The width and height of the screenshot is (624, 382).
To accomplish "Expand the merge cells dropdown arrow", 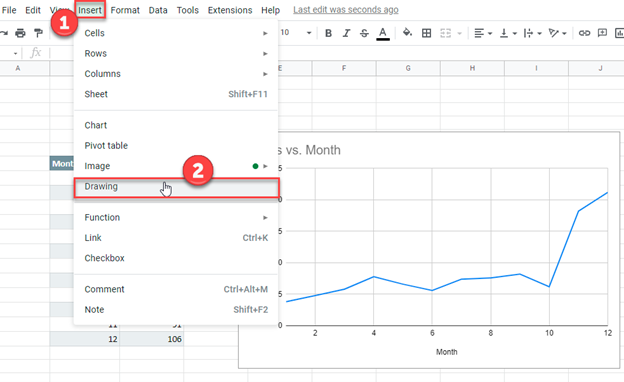I will (459, 33).
